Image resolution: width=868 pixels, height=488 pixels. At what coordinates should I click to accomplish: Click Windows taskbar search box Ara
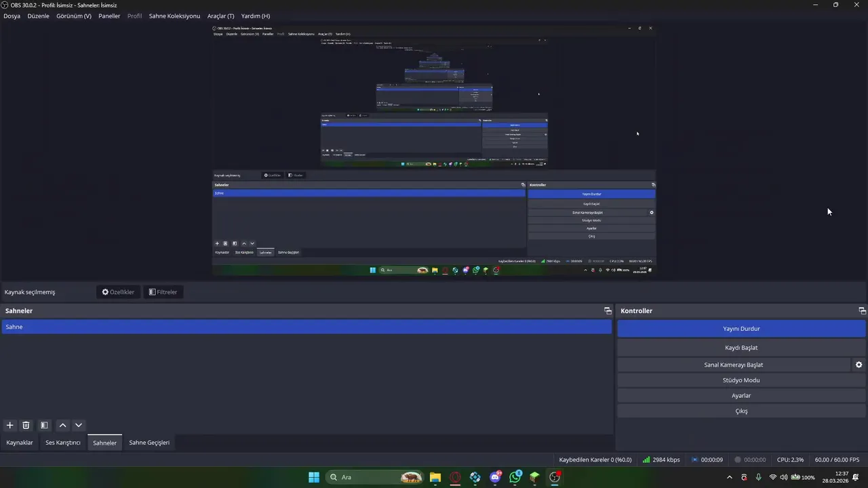374,477
